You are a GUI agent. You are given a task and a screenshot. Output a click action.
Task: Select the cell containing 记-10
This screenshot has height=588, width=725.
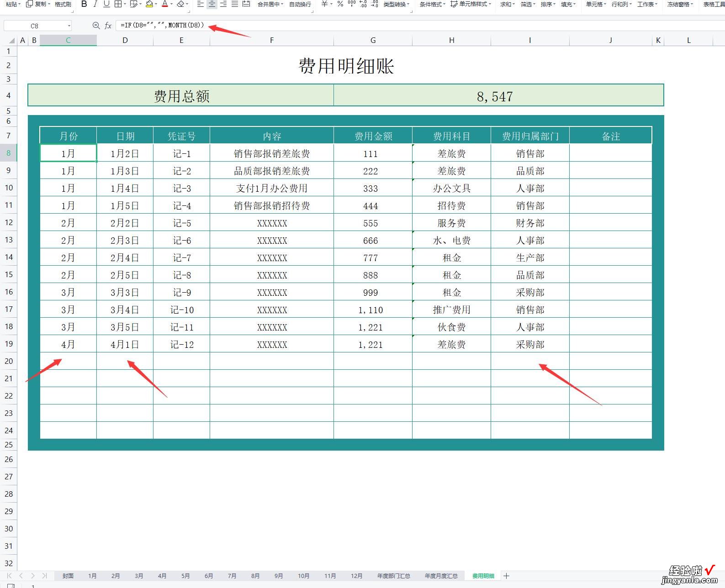181,310
